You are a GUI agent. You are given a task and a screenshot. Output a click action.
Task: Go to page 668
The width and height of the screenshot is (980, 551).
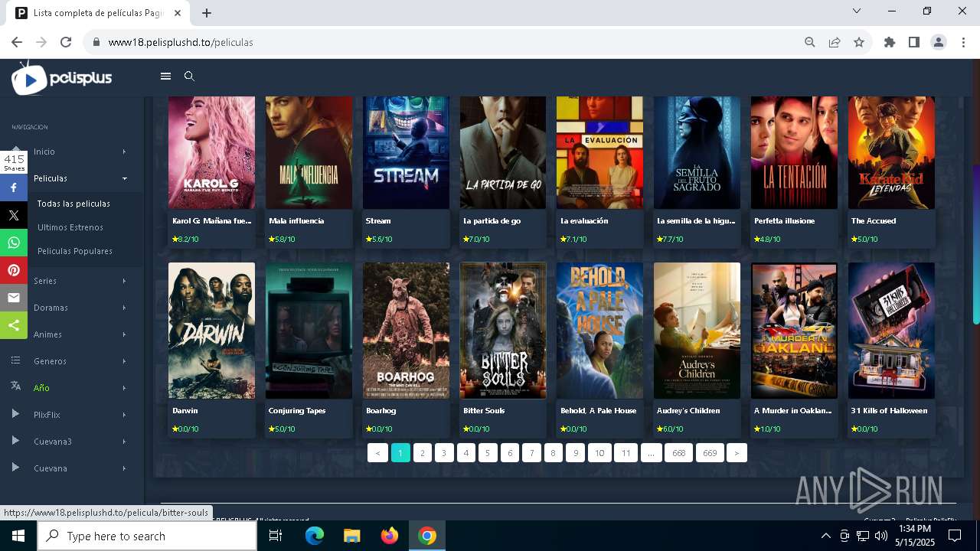pyautogui.click(x=678, y=453)
